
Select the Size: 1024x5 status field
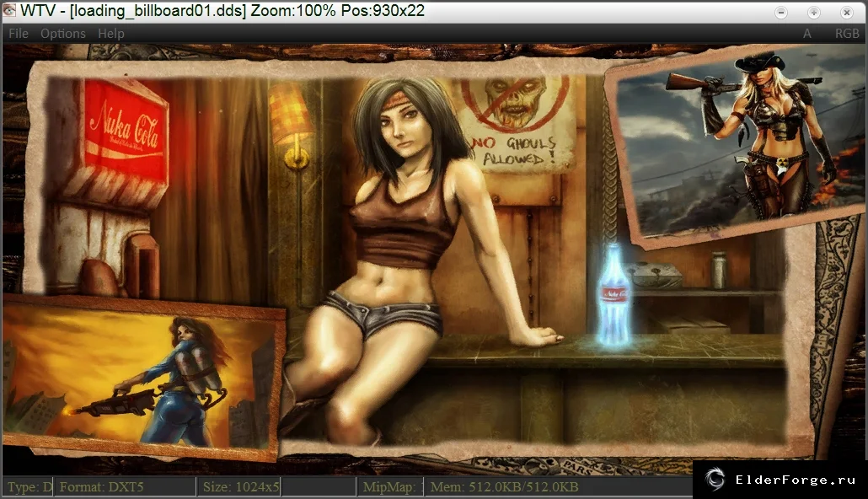click(x=239, y=487)
